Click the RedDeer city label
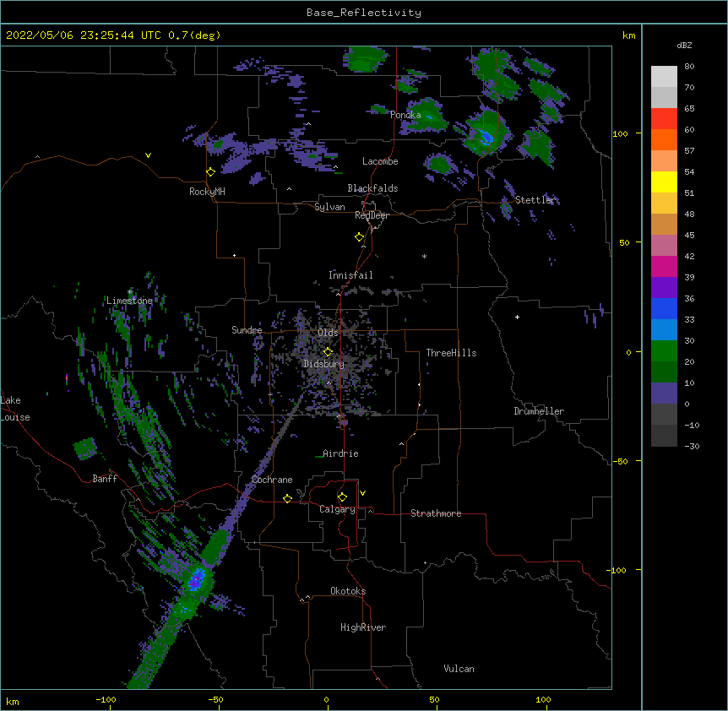 point(372,215)
